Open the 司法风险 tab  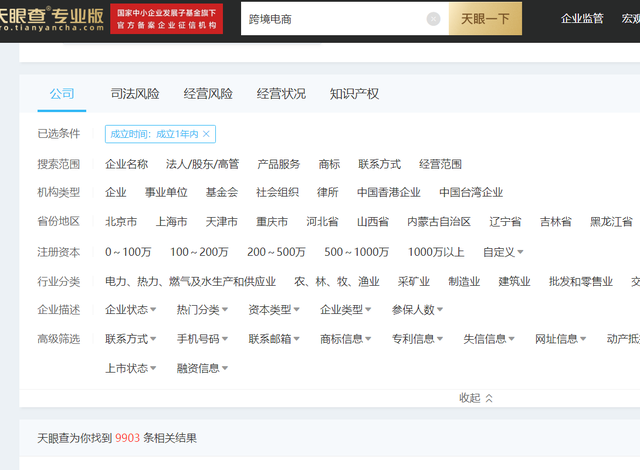click(x=135, y=94)
